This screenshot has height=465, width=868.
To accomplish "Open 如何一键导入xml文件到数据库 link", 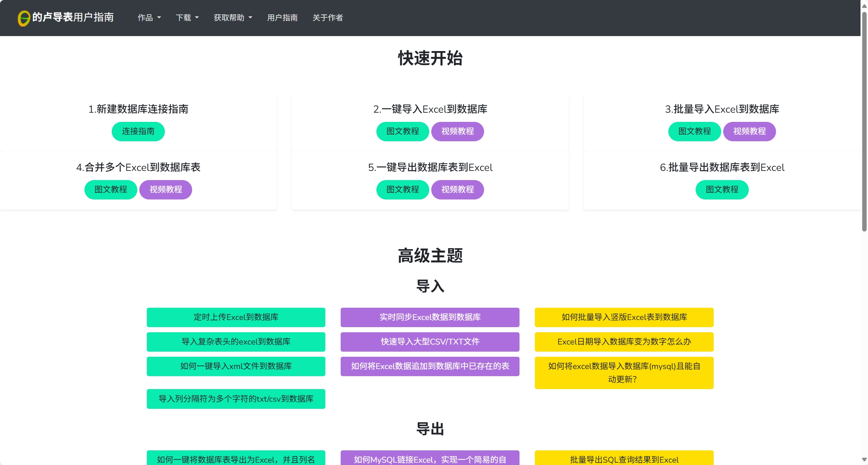I will click(236, 366).
